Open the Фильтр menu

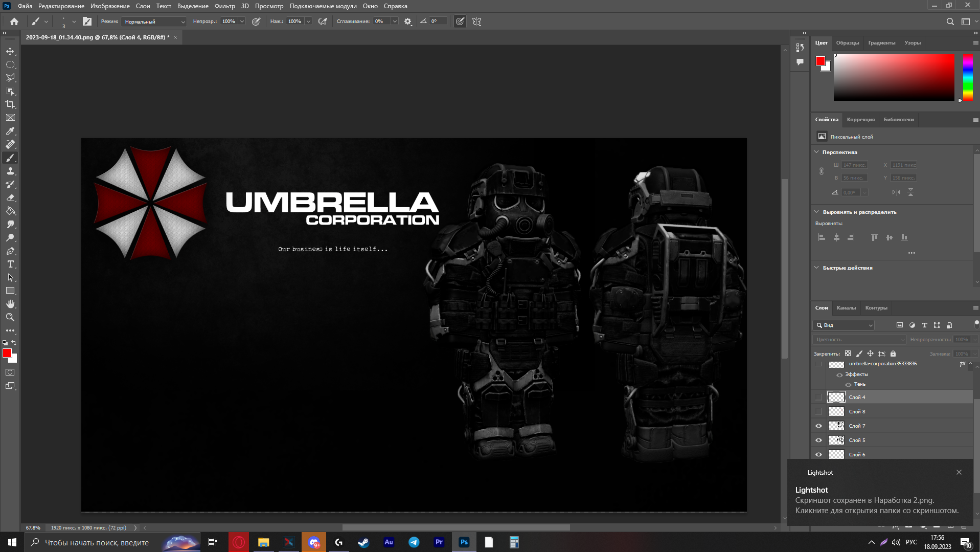tap(225, 6)
